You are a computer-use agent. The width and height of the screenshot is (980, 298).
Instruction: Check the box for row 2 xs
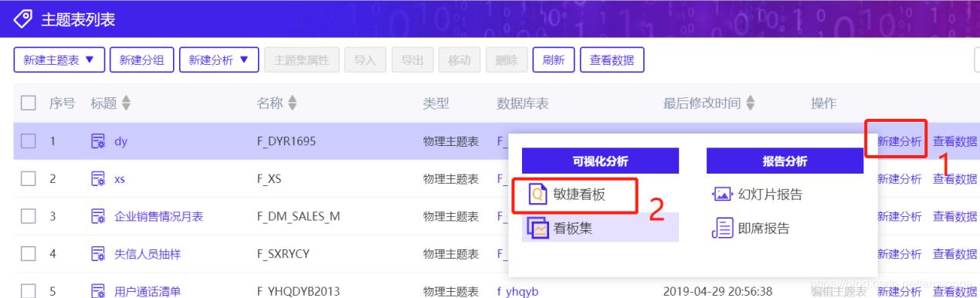click(x=29, y=179)
